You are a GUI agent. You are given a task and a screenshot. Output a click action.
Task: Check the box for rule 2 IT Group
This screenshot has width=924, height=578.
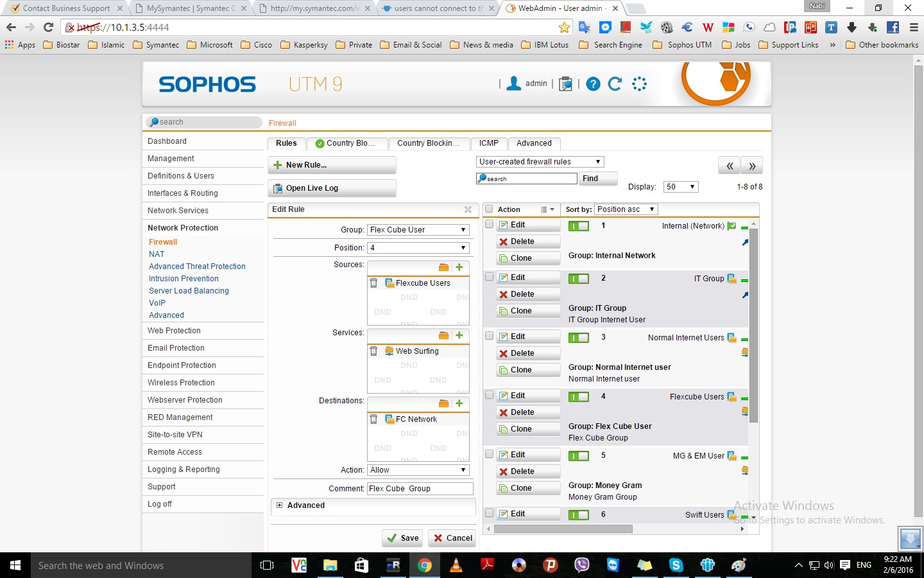coord(490,277)
